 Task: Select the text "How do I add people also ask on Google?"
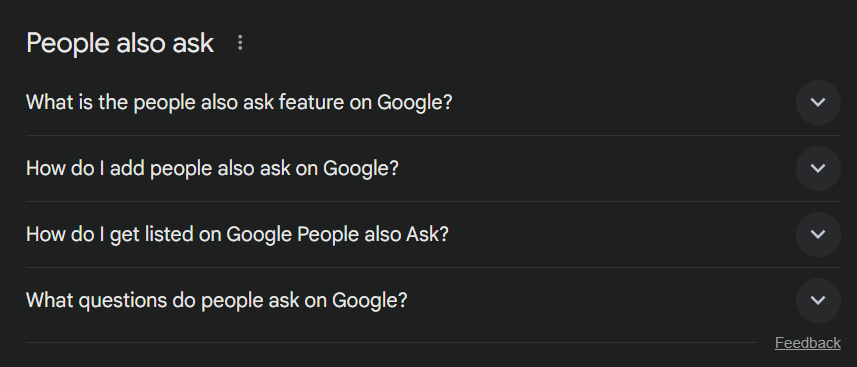tap(213, 168)
